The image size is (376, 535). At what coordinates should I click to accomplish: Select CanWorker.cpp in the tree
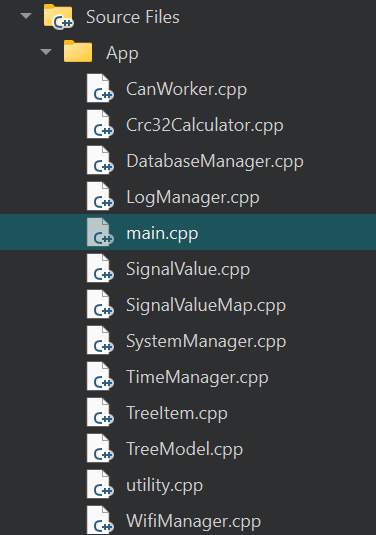(x=187, y=90)
